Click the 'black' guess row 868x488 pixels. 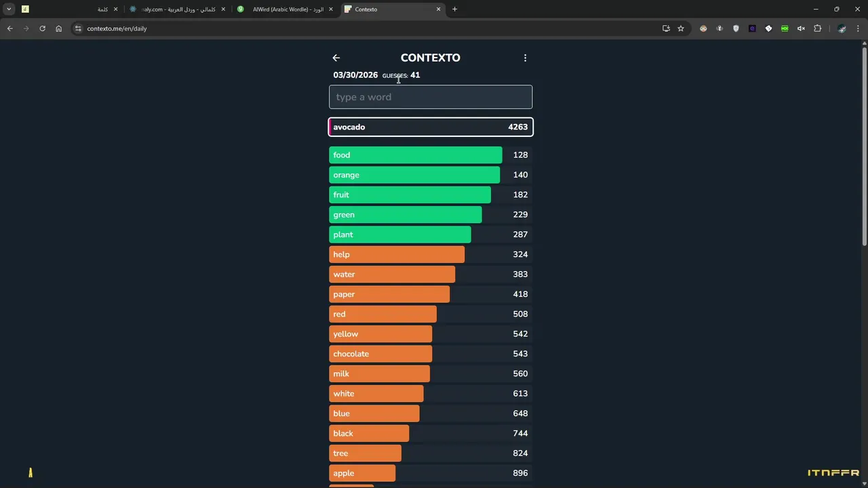431,433
